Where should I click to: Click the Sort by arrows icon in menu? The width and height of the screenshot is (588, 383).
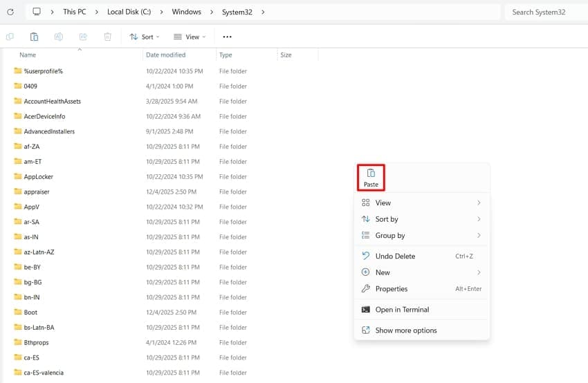pos(366,219)
